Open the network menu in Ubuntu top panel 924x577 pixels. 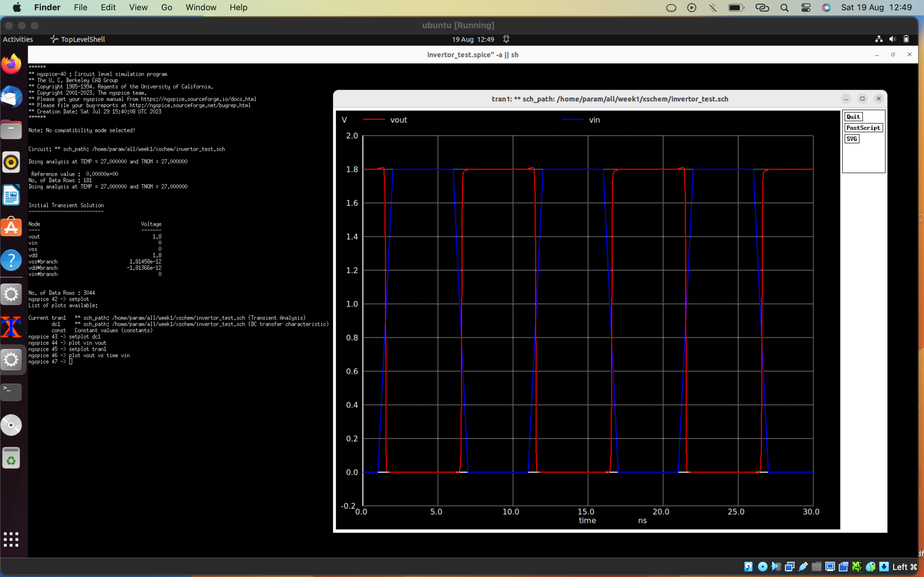(x=878, y=39)
